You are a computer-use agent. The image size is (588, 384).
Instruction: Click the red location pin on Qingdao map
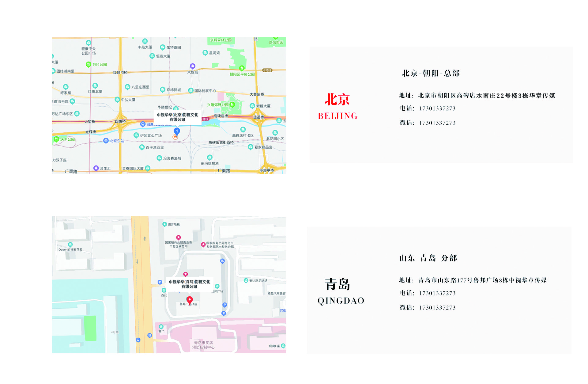(190, 300)
